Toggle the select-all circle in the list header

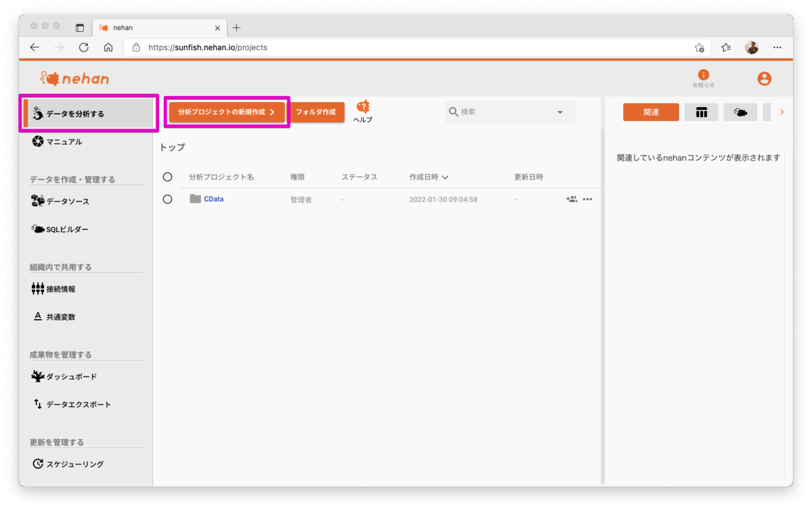tap(168, 177)
